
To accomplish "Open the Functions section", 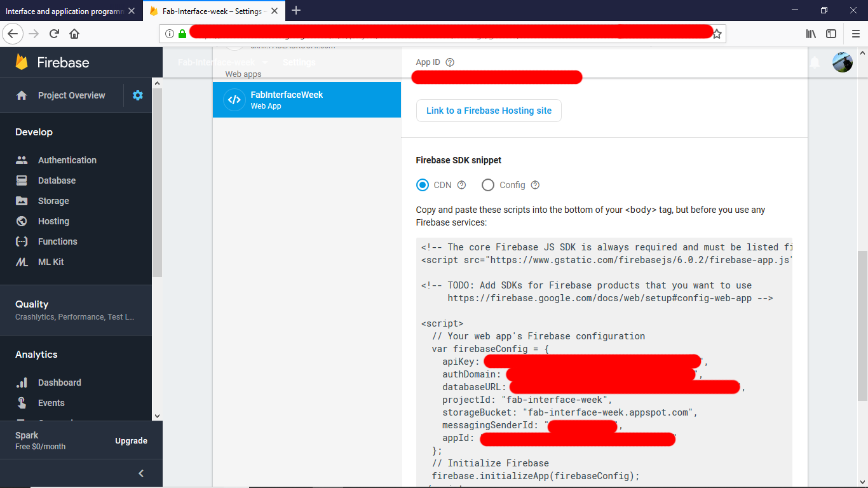I will pyautogui.click(x=57, y=241).
